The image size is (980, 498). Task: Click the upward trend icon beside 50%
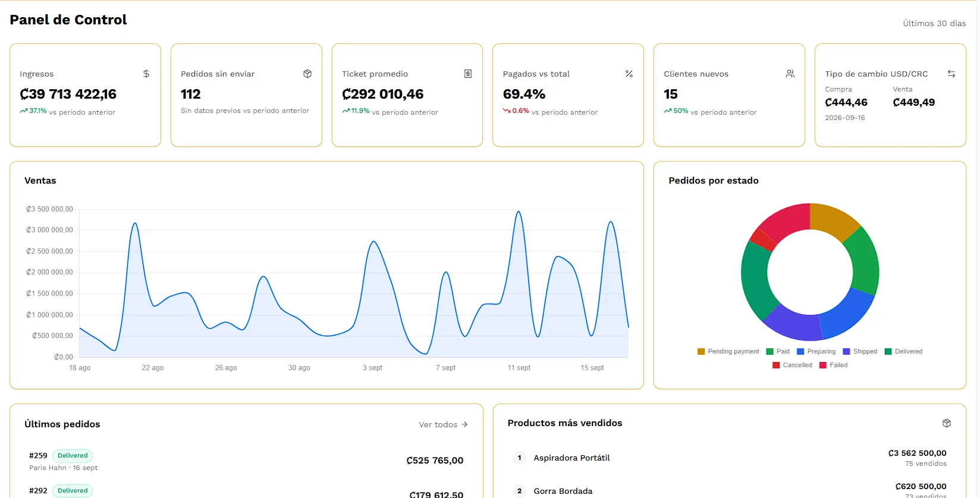668,111
